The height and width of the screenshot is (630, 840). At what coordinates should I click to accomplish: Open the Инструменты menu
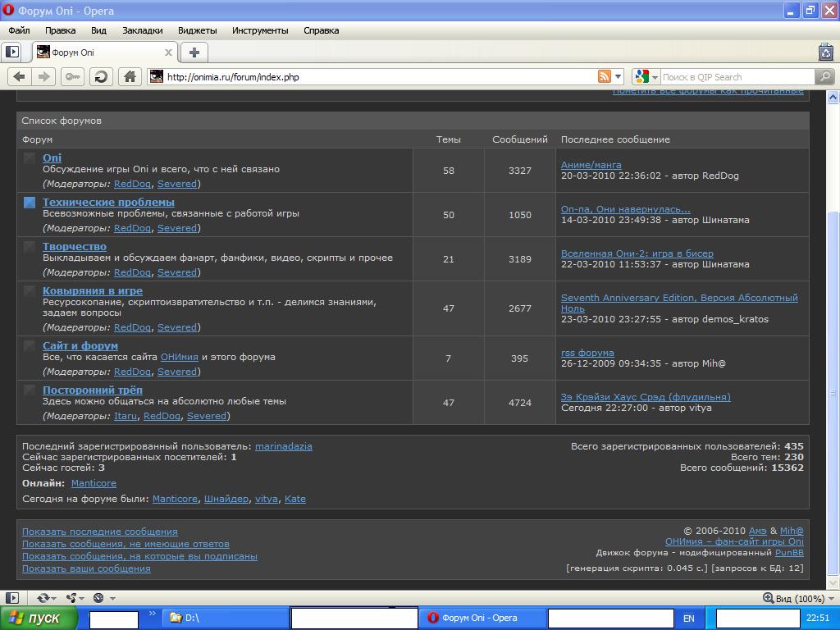coord(259,30)
